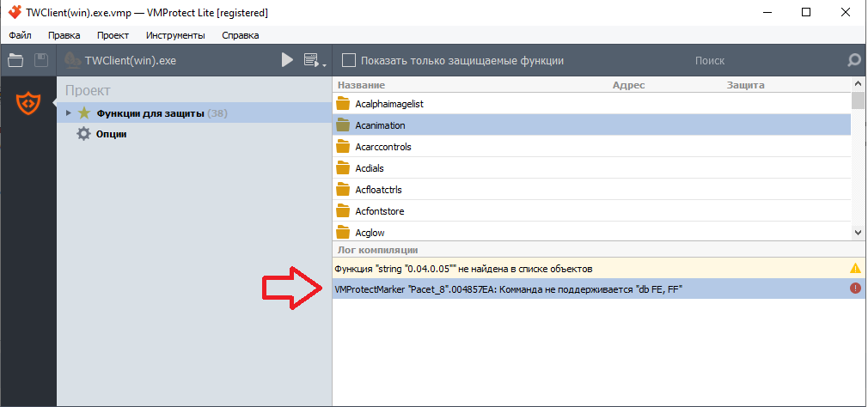Open the Проект menu
Viewport: 868px width, 407px height.
point(113,35)
